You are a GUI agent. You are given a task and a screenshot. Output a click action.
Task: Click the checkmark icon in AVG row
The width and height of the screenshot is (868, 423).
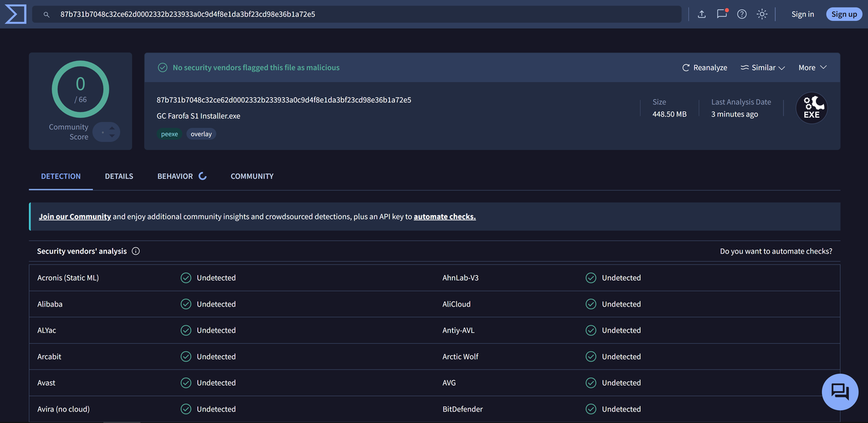tap(591, 383)
